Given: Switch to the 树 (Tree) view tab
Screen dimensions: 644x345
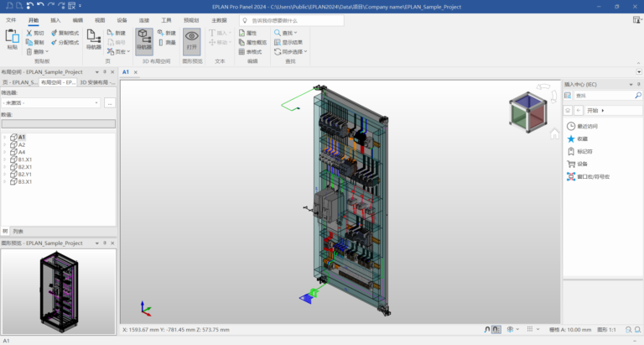Looking at the screenshot, I should tap(5, 232).
